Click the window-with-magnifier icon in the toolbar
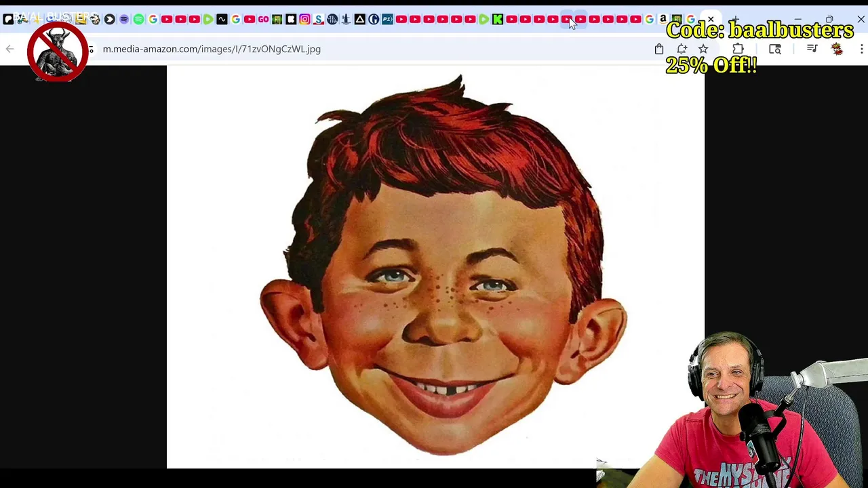The height and width of the screenshot is (488, 868). pyautogui.click(x=775, y=49)
